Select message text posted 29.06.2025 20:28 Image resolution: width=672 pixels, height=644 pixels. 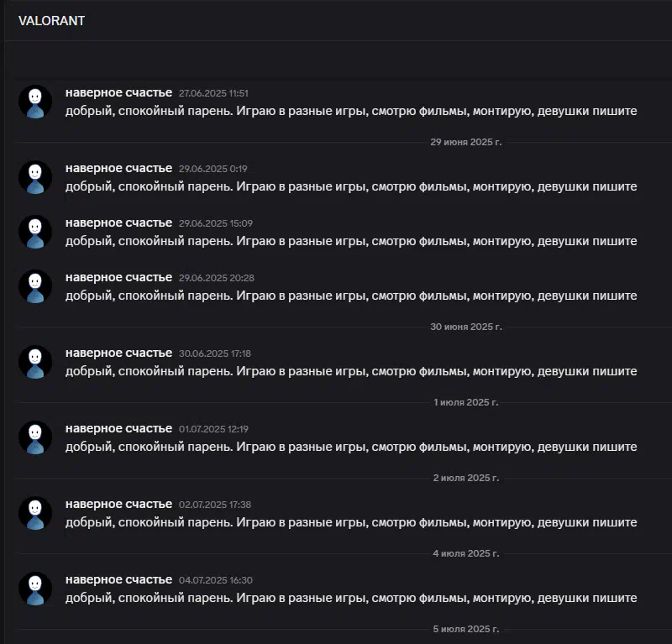point(351,296)
